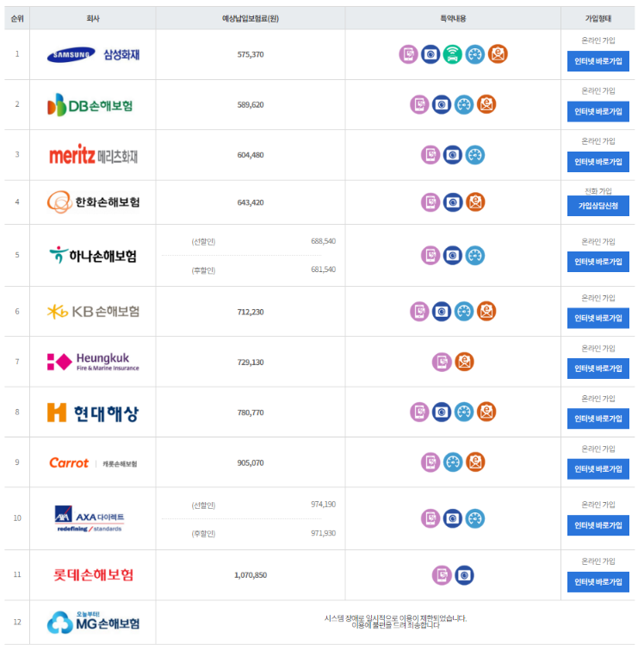Click 인터넷 바로가입 button for KB손해보험
The image size is (644, 651).
[x=598, y=319]
